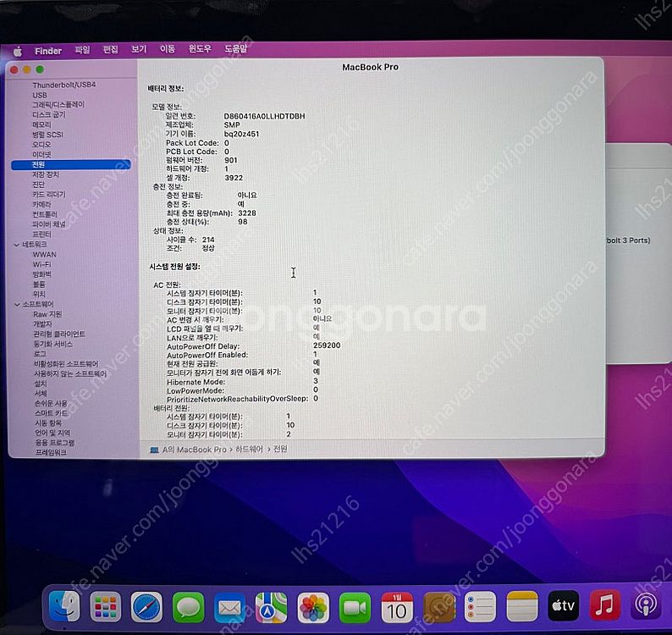Open the Apple menu
The width and height of the screenshot is (672, 635).
coord(18,52)
